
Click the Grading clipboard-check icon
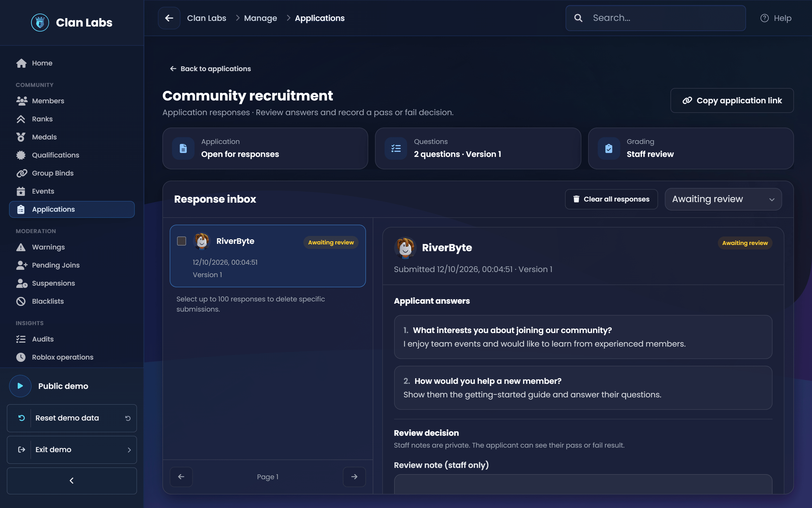pos(609,148)
